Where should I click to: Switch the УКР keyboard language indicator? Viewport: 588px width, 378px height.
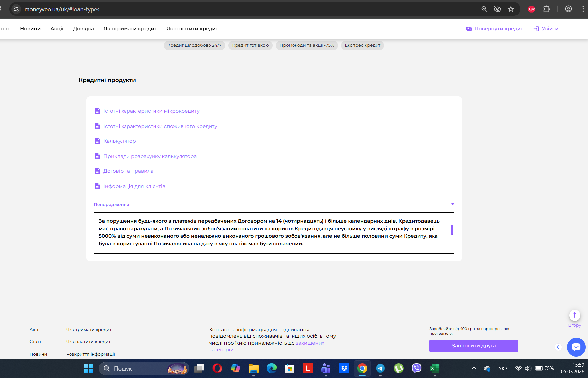pyautogui.click(x=503, y=368)
